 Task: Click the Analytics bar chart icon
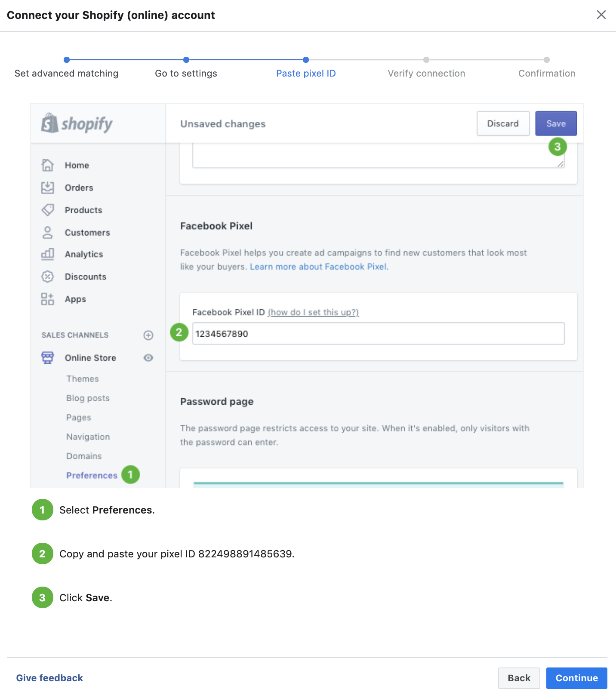[48, 254]
